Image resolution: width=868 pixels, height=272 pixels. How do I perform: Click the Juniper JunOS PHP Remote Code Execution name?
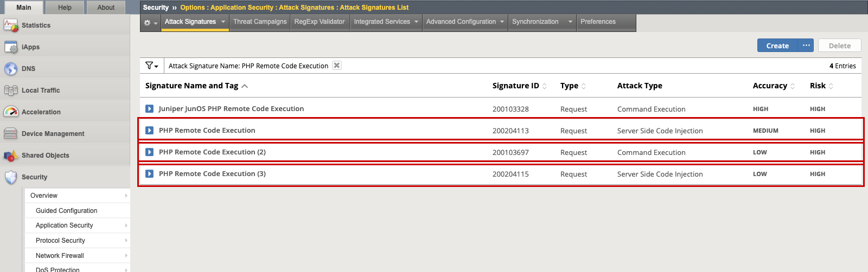click(x=231, y=109)
